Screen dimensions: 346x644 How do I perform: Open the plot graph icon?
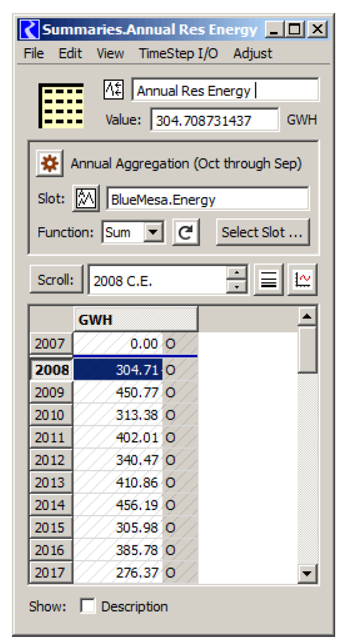(x=302, y=280)
